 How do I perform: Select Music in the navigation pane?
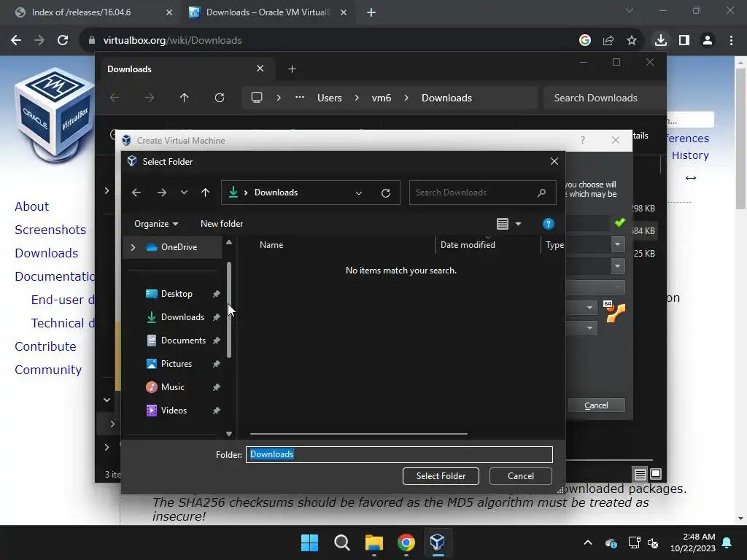click(172, 387)
